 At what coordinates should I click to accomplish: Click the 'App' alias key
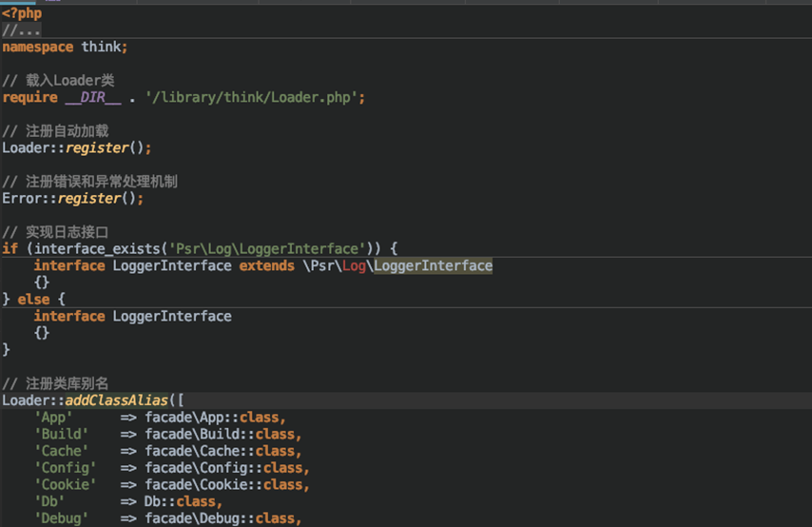pos(53,418)
